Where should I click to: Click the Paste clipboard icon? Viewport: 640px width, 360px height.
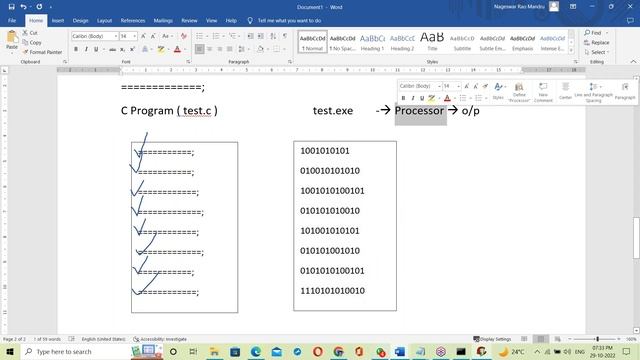coord(12,37)
